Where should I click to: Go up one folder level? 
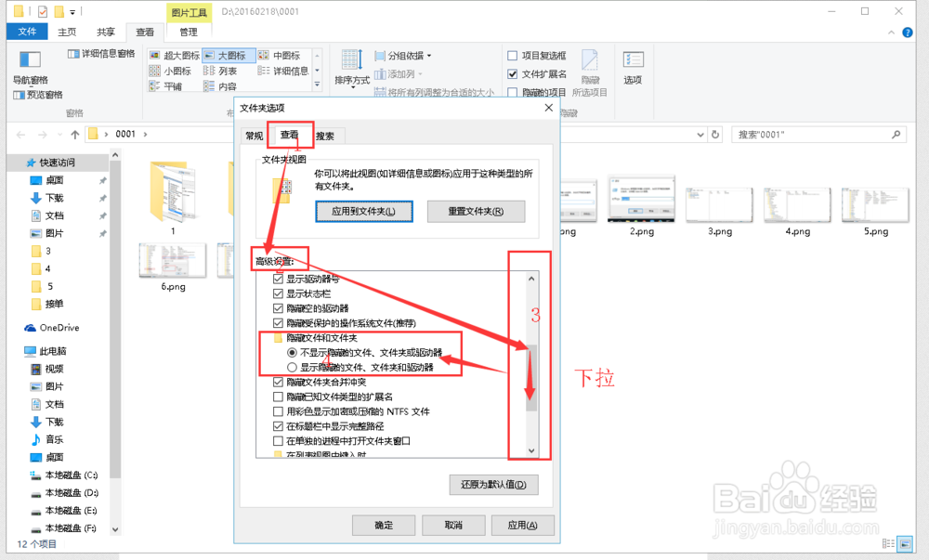coord(75,135)
